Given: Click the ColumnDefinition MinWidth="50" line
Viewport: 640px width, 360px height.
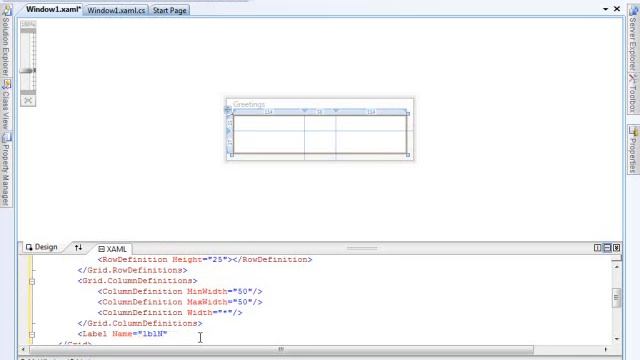Looking at the screenshot, I should tap(180, 291).
